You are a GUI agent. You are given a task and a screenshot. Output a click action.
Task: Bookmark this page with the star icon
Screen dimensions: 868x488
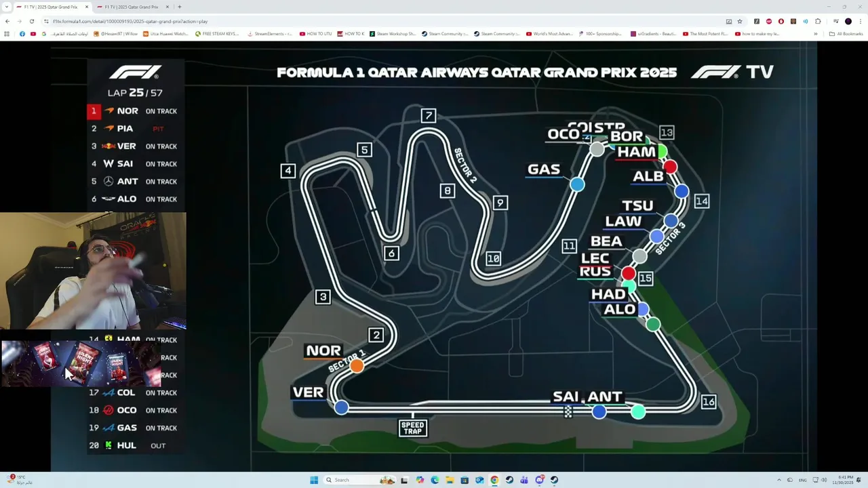740,21
